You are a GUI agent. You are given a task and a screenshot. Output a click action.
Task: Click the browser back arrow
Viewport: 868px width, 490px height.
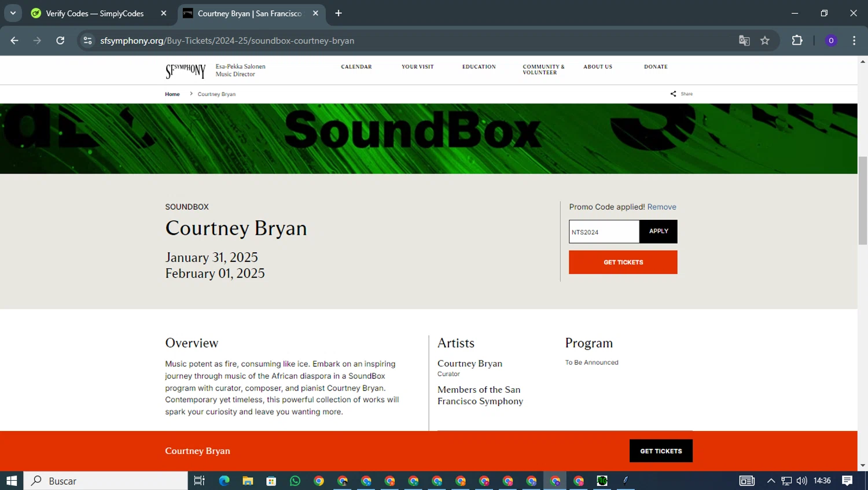pyautogui.click(x=14, y=40)
